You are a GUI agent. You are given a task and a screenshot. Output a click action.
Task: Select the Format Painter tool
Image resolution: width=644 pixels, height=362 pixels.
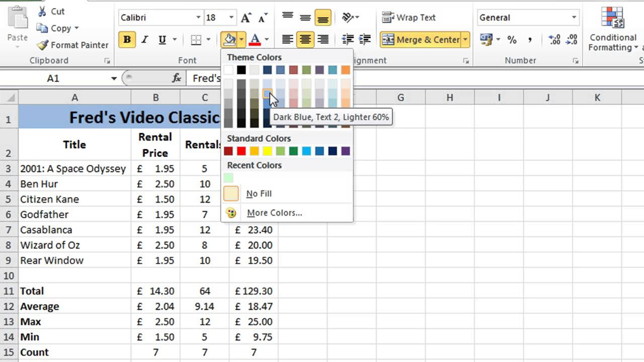pos(72,45)
